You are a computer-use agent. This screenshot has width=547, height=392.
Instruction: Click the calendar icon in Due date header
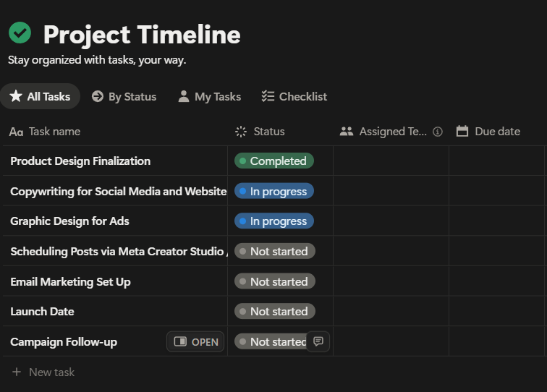coord(462,131)
